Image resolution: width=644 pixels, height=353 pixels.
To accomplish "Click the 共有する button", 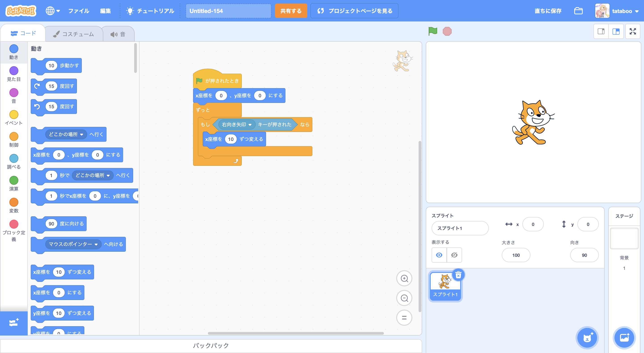I will pos(291,11).
